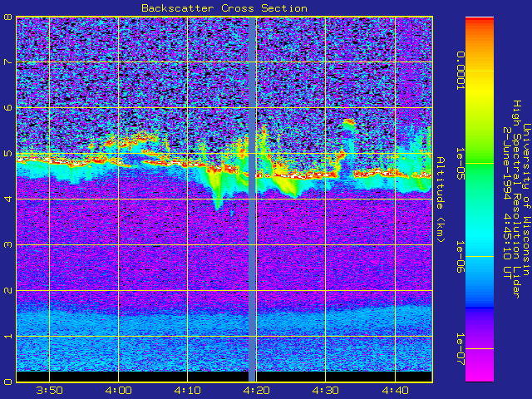Select the 4:40 time axis label
532x399 pixels.
(395, 391)
